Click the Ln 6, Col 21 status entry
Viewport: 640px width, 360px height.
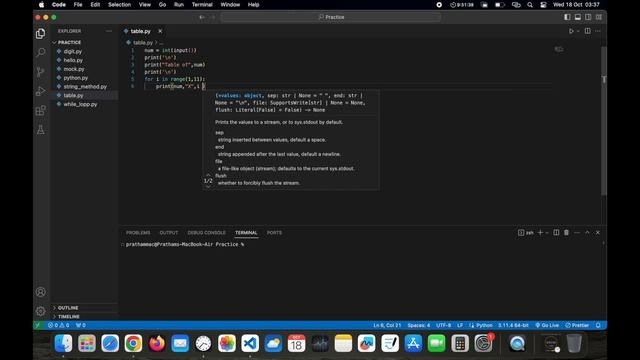point(387,325)
